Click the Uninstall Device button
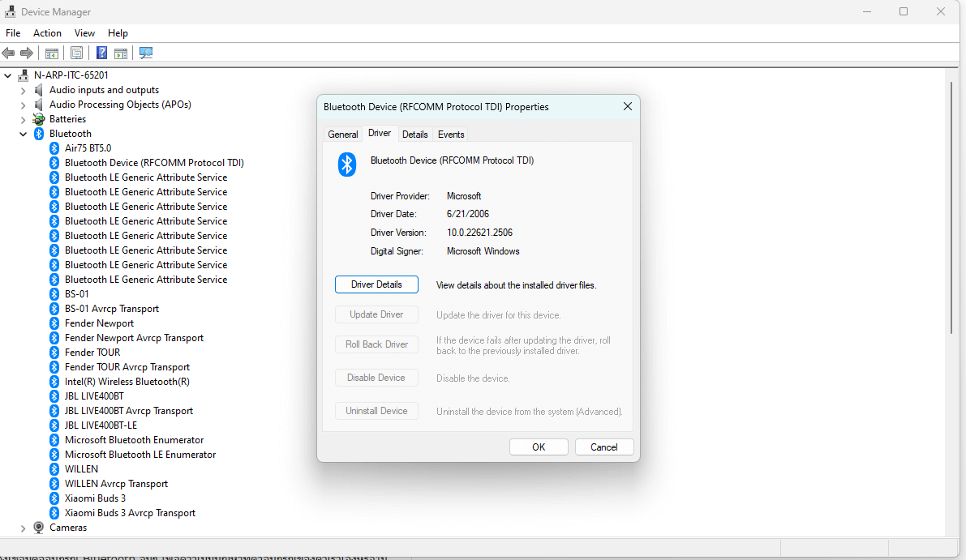 pyautogui.click(x=376, y=411)
